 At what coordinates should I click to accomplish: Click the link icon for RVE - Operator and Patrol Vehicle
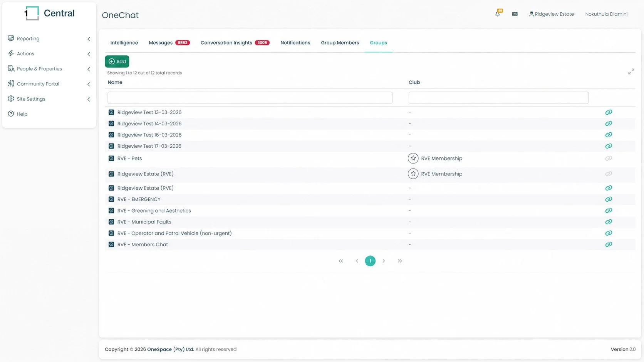(609, 233)
